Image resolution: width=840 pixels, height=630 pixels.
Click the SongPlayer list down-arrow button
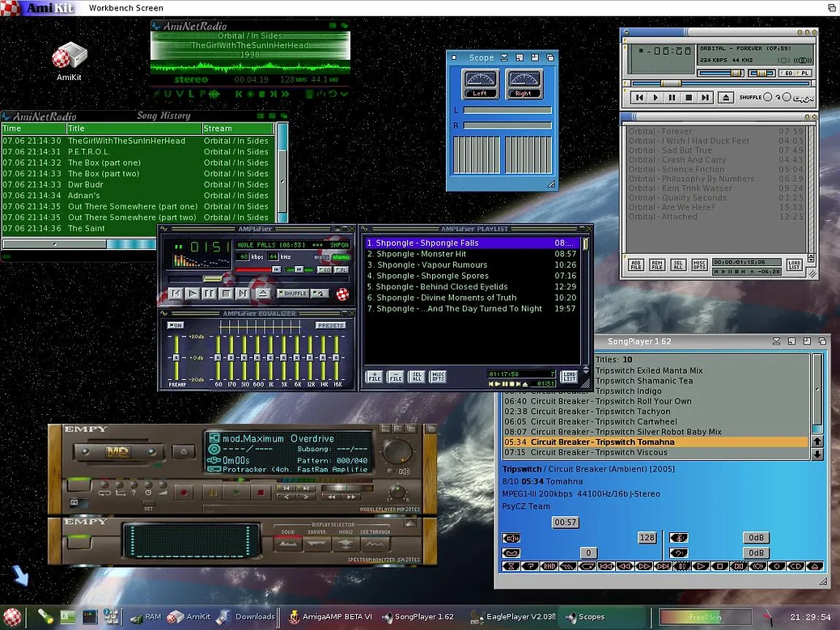click(817, 455)
